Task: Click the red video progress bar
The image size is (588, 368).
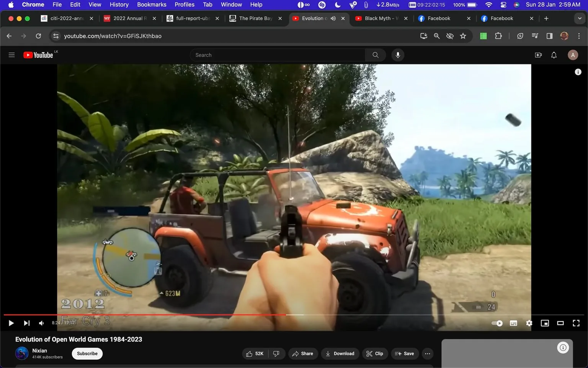Action: point(153,314)
